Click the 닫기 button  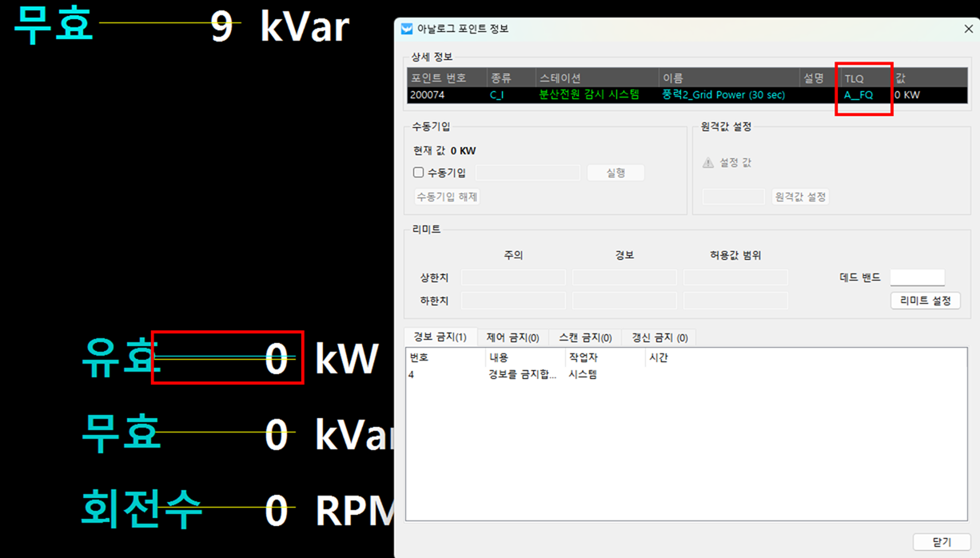942,542
